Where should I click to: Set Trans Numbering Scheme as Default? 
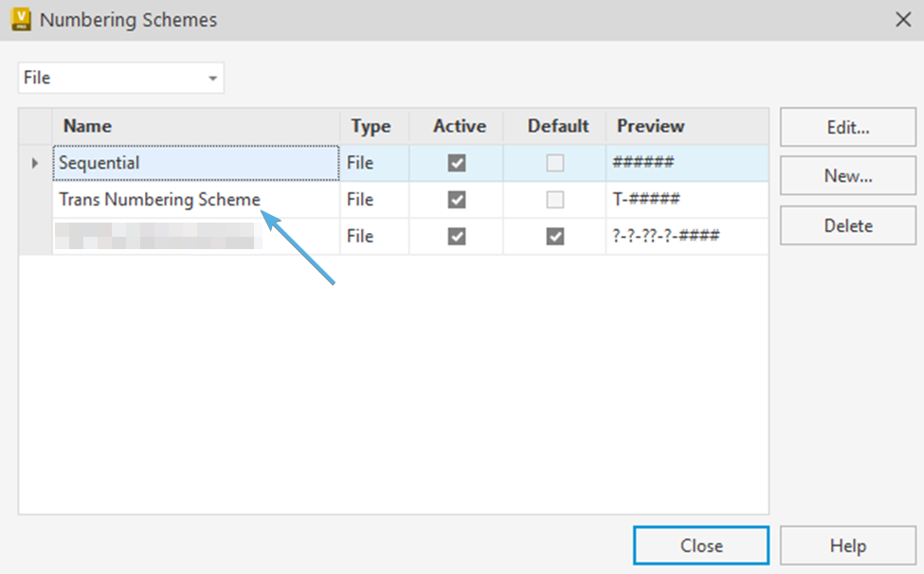click(x=555, y=200)
